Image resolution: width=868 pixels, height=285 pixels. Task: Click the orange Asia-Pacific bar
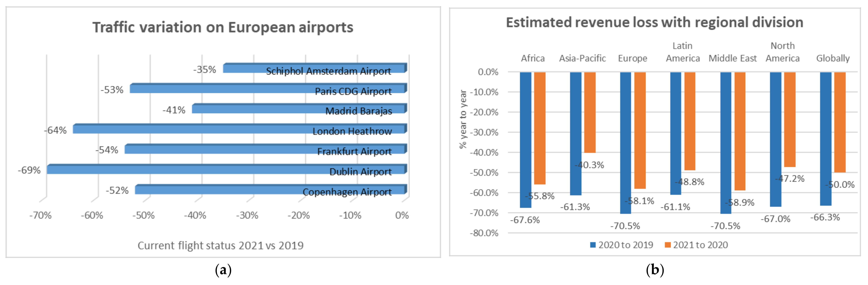coord(590,112)
